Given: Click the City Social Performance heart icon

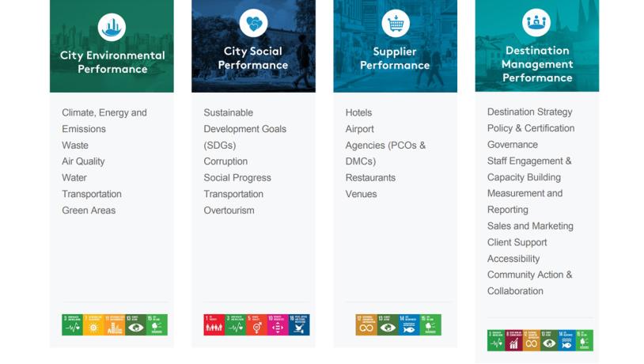Looking at the screenshot, I should tap(253, 24).
